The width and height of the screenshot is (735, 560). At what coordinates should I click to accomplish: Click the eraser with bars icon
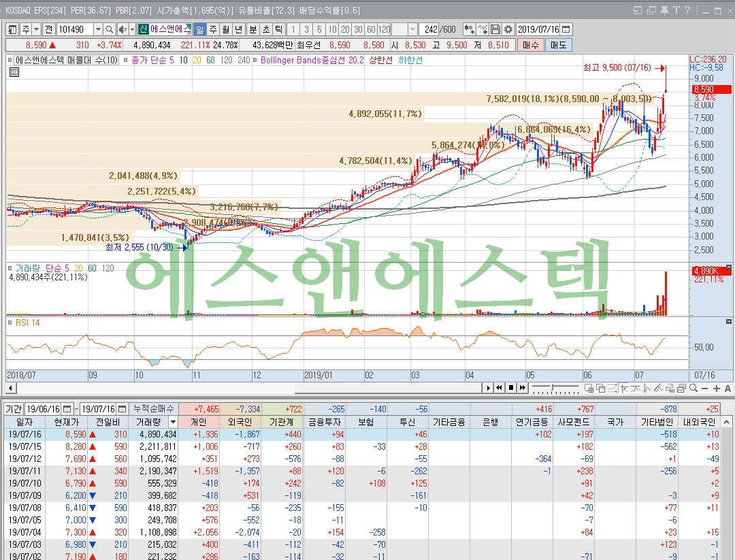pyautogui.click(x=670, y=388)
